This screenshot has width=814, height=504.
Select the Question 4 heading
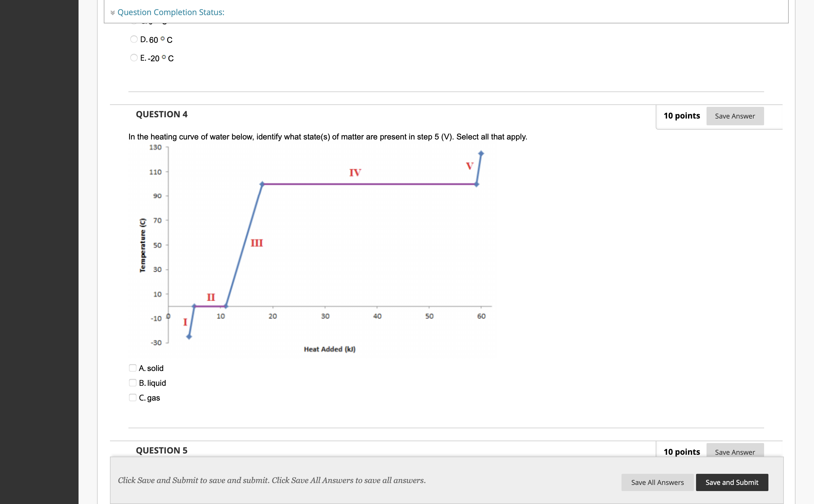[x=162, y=114]
